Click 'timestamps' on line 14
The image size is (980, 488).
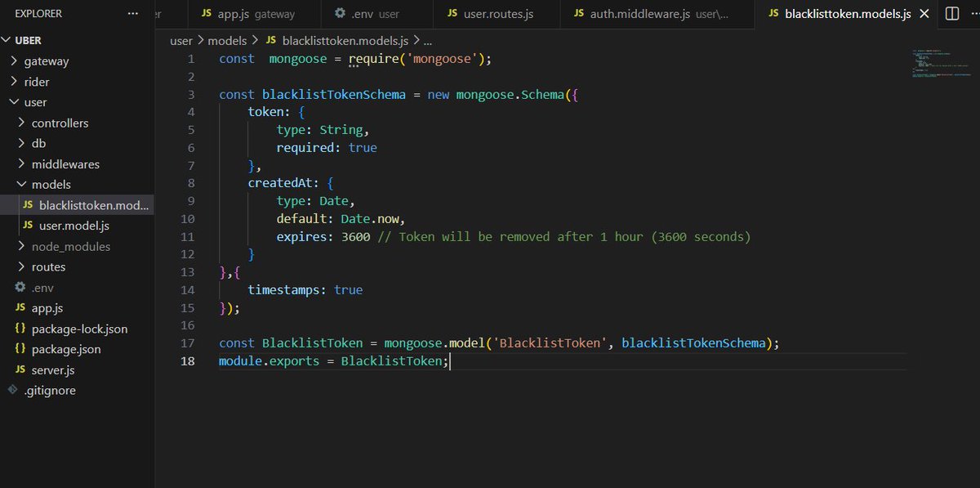click(x=284, y=290)
